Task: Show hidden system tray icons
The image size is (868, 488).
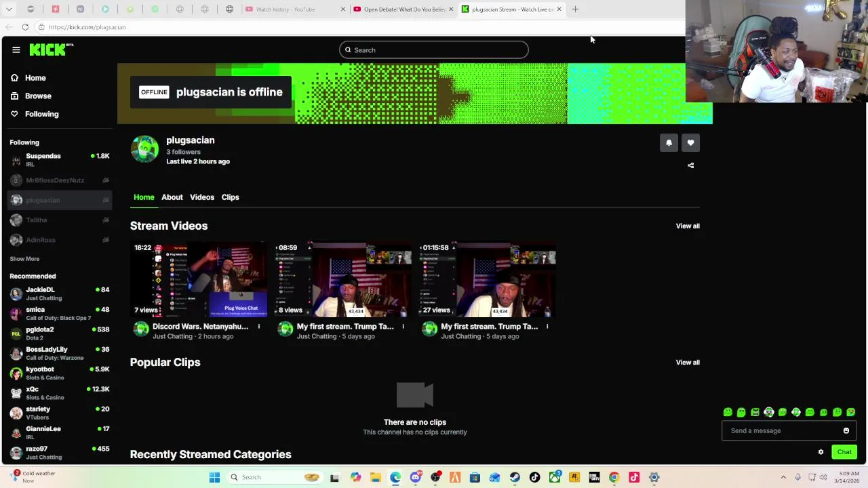Action: pos(783,477)
